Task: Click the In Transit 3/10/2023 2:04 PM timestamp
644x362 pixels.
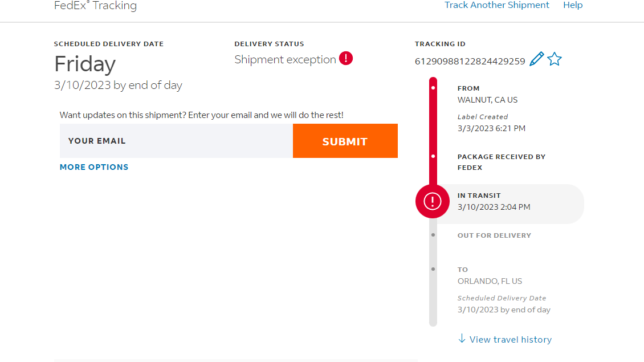Action: 494,207
